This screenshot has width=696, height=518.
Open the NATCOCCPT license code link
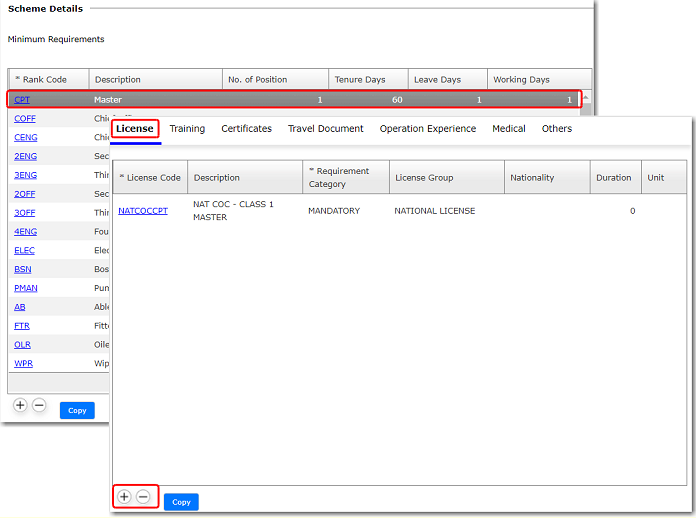point(143,211)
